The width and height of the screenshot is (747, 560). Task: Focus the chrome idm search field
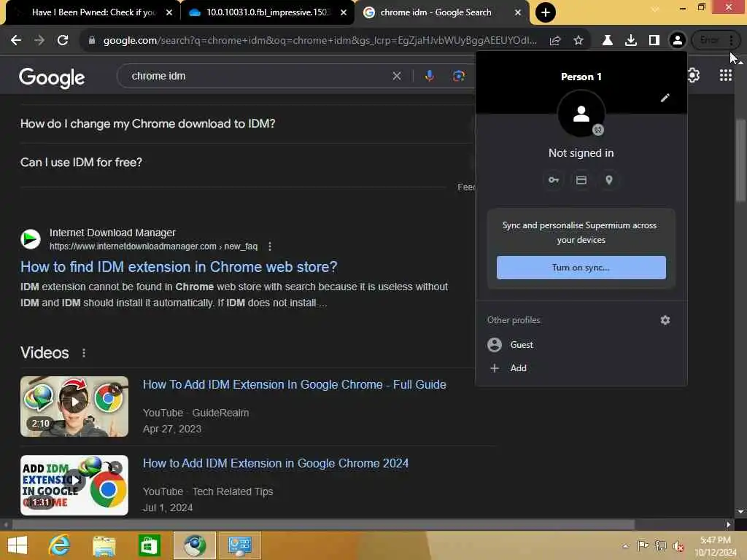coord(258,76)
